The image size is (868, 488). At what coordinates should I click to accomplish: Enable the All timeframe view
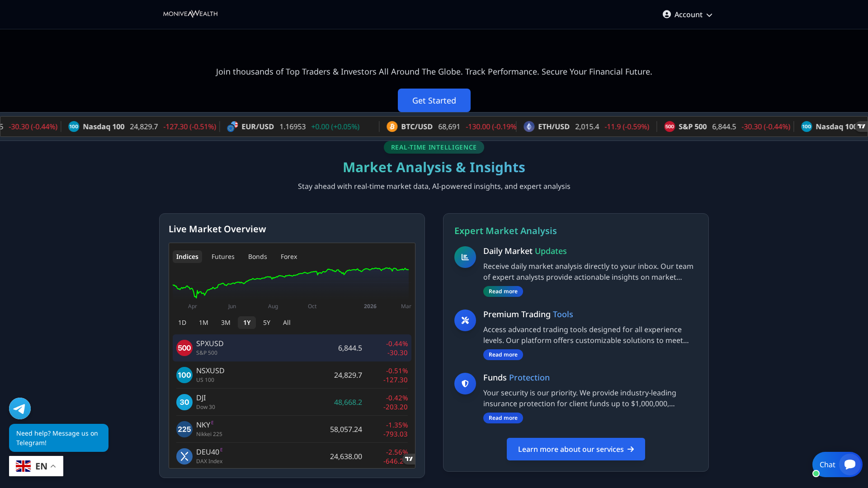click(x=286, y=322)
